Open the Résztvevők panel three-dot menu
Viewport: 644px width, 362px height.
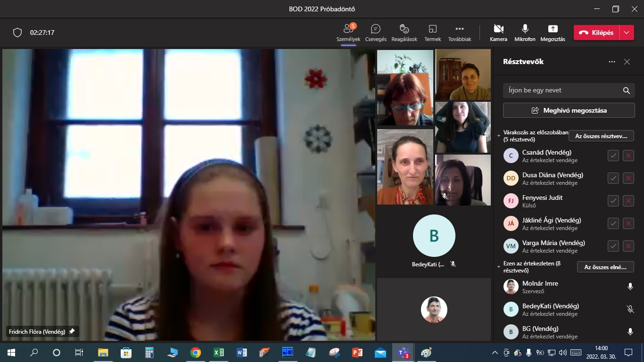[612, 62]
